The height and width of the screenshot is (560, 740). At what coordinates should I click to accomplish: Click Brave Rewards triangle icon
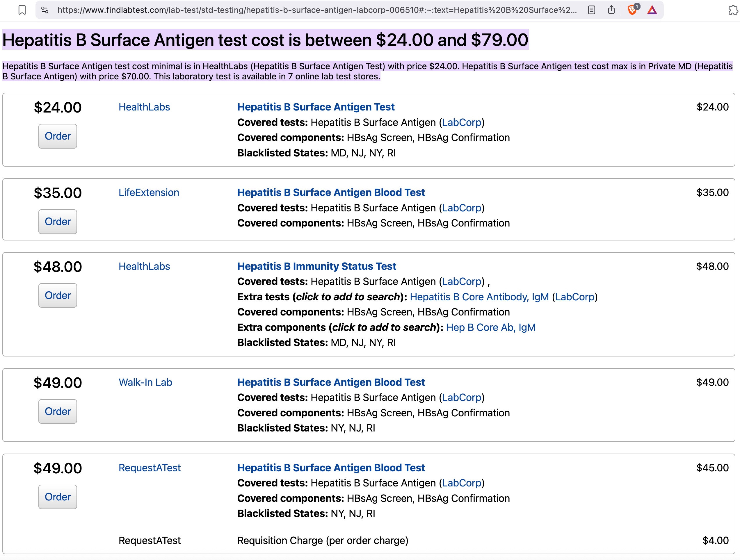point(652,10)
